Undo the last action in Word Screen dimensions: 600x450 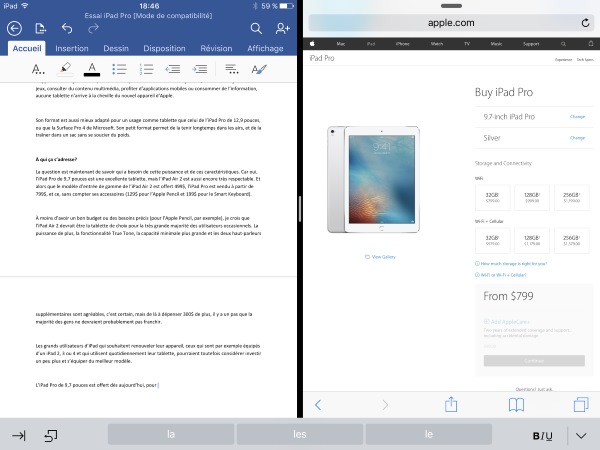(67, 28)
